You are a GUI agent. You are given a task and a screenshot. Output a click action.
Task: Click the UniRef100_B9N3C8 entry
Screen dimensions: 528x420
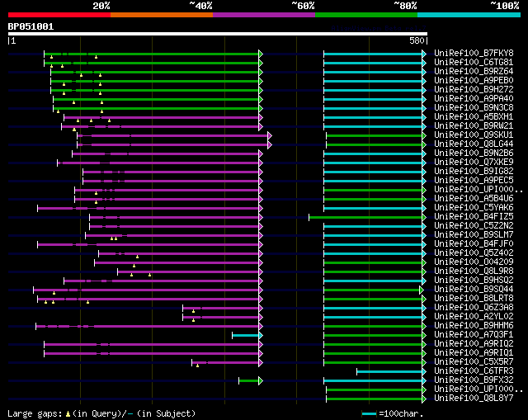pos(474,107)
